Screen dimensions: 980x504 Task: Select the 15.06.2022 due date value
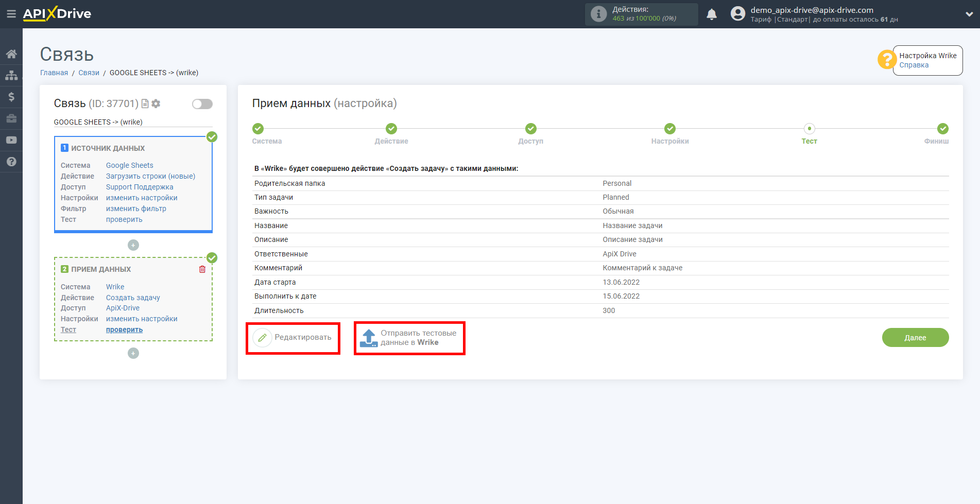pos(621,296)
